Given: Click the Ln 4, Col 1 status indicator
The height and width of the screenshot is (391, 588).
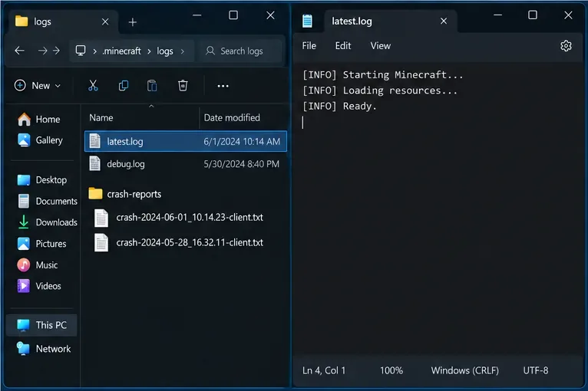Looking at the screenshot, I should pos(324,370).
